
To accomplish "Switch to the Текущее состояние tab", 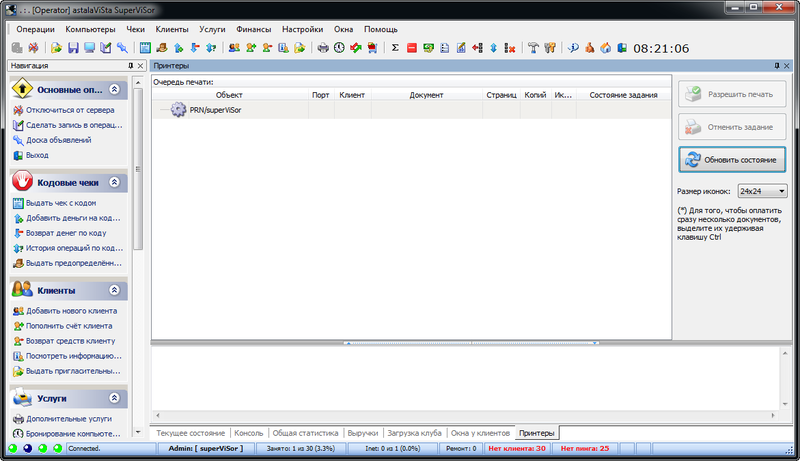I will 190,433.
